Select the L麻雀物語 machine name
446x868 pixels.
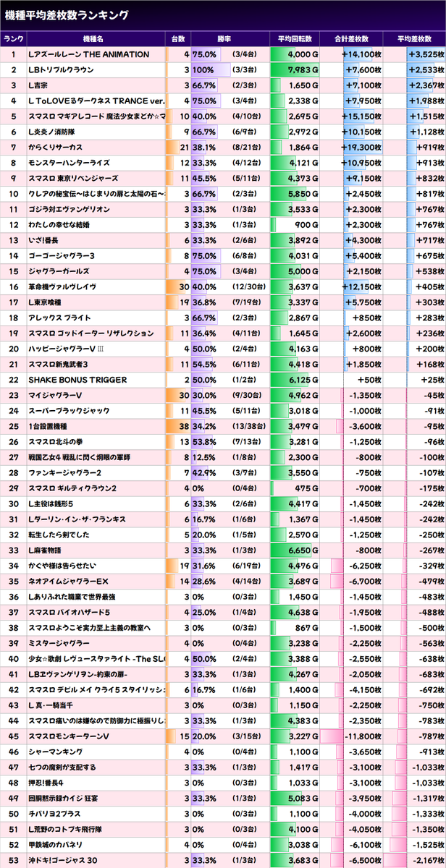pos(47,550)
